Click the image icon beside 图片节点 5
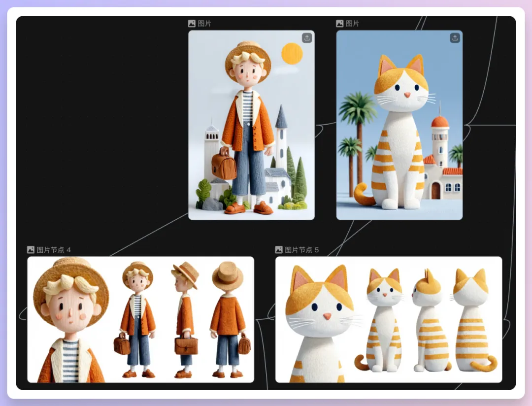The height and width of the screenshot is (406, 532). pos(279,250)
